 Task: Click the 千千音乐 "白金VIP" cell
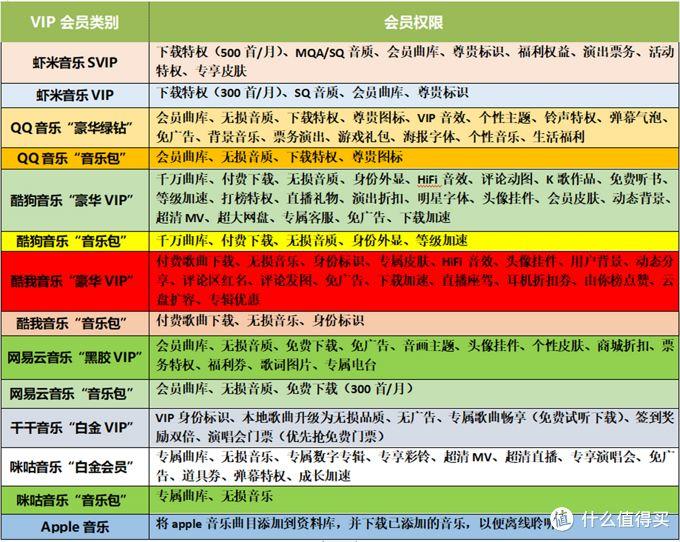[x=75, y=428]
